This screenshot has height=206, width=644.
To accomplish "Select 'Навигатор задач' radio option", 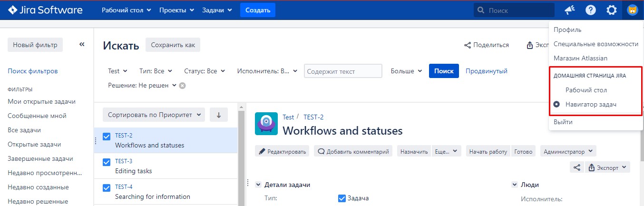I will pos(557,104).
